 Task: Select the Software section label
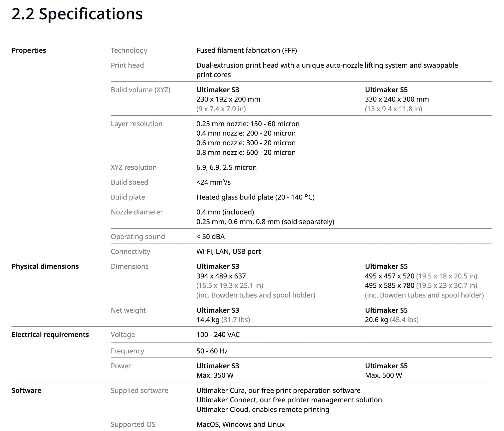pos(26,391)
